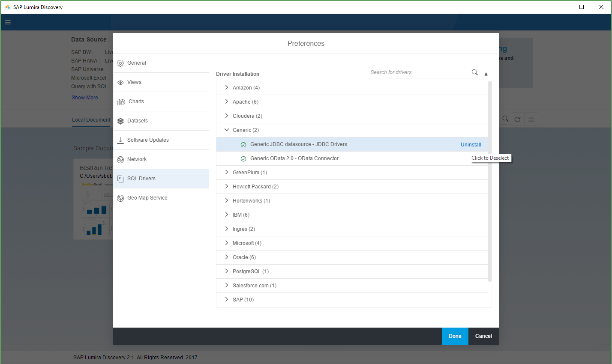Open the BestRun sample document thumbnail
612x364 pixels.
pyautogui.click(x=93, y=200)
